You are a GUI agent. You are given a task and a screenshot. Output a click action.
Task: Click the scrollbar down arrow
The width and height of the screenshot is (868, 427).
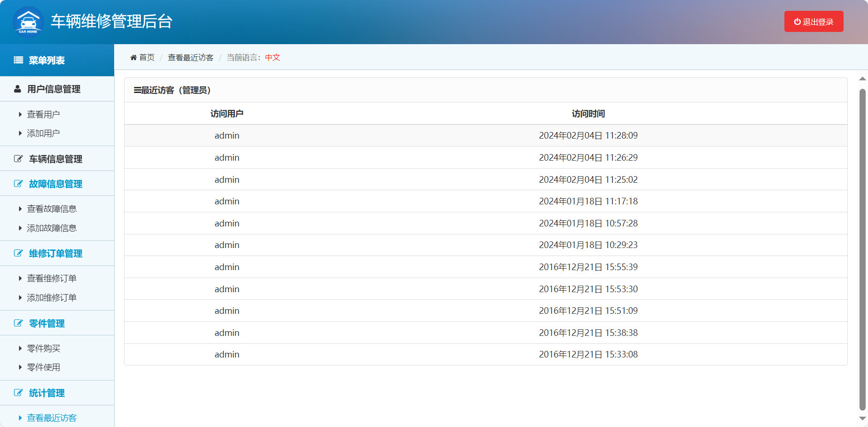click(862, 418)
